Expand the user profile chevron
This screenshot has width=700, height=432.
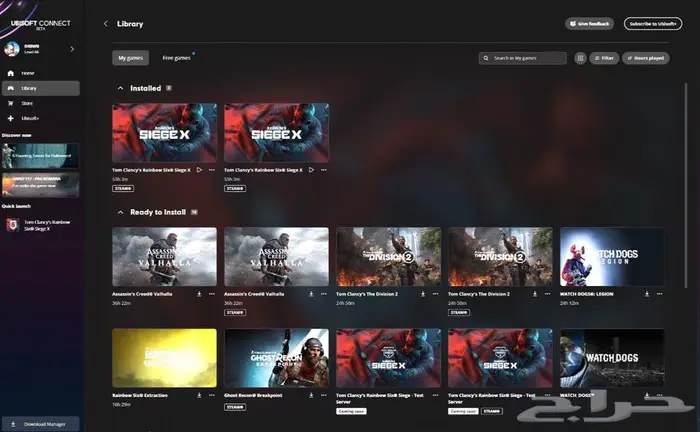[72, 48]
